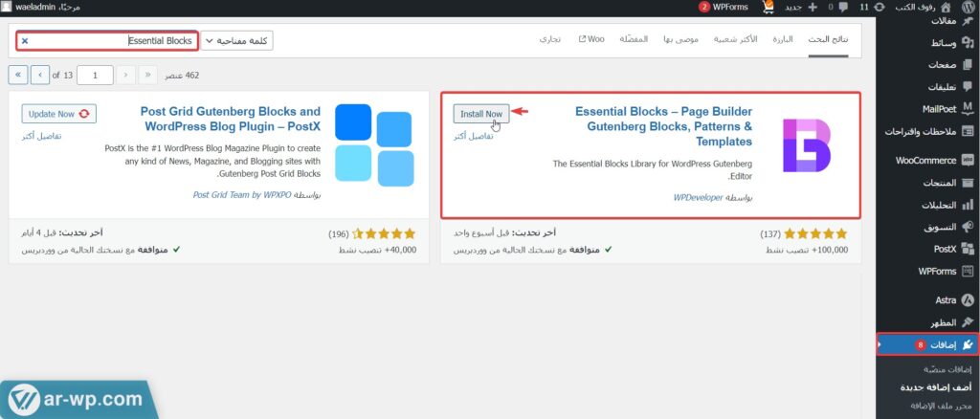
Task: Open المظهر appearance brush icon
Action: point(968,322)
